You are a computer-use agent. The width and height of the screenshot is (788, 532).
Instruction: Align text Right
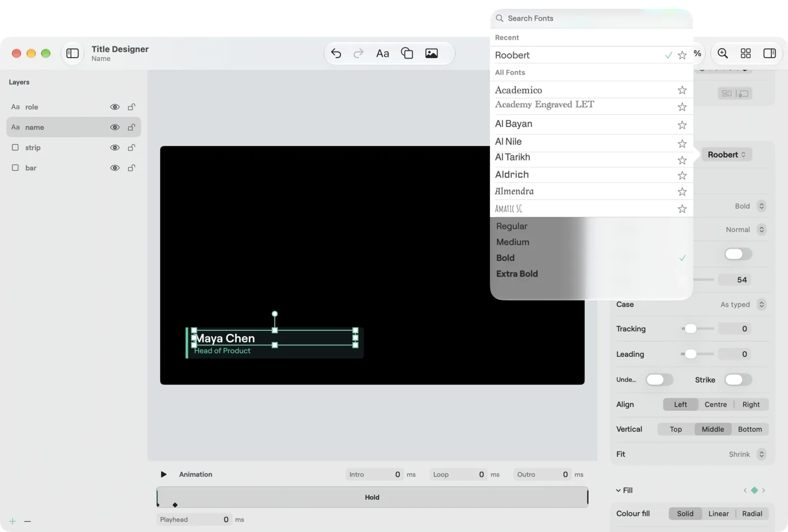pyautogui.click(x=751, y=405)
